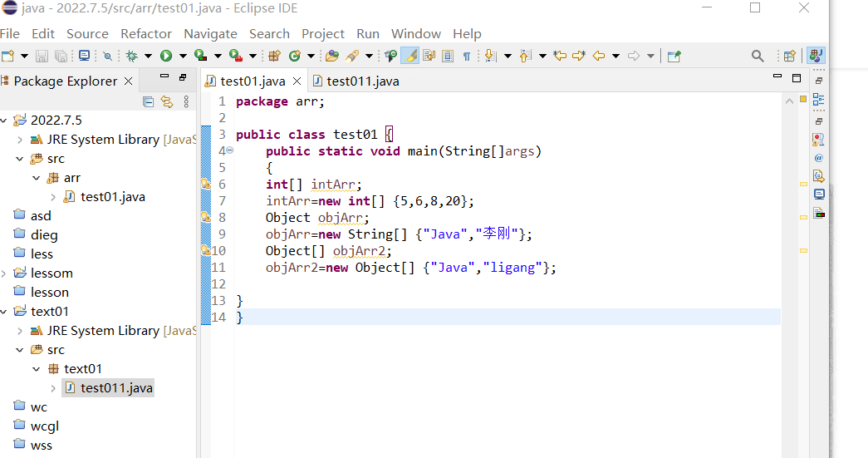This screenshot has width=868, height=458.
Task: Open the New wizard icon
Action: pyautogui.click(x=7, y=56)
